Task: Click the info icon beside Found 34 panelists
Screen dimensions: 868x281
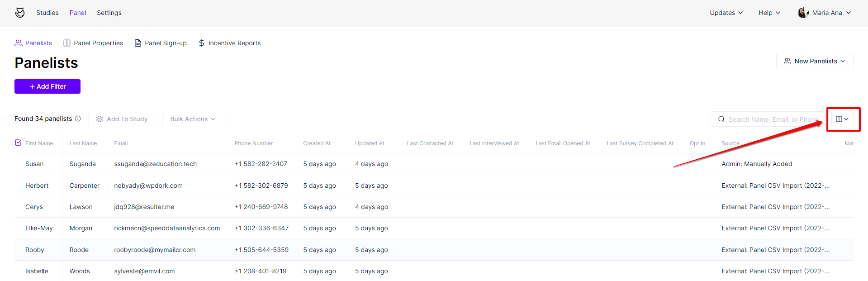Action: point(78,119)
